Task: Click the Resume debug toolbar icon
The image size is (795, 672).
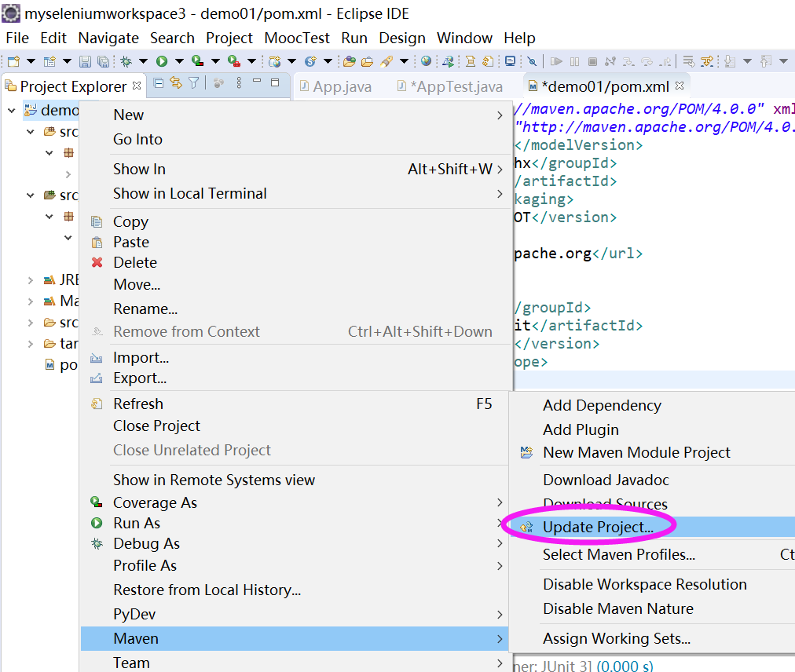Action: point(556,61)
